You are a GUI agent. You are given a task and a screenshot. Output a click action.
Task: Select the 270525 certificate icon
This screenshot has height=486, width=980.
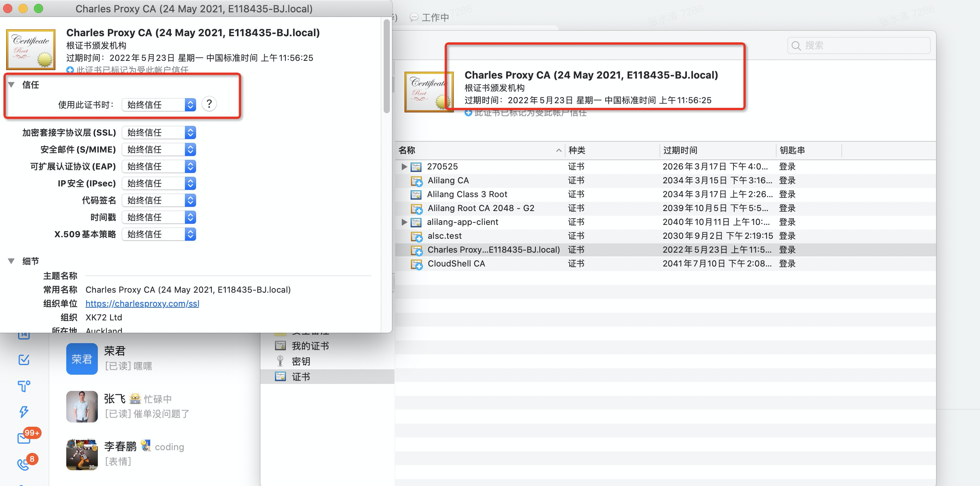click(x=416, y=167)
